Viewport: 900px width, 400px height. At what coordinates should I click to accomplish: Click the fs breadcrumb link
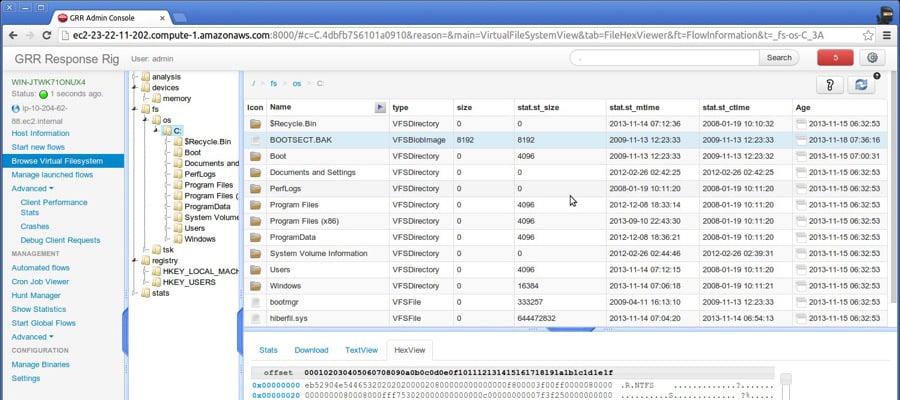[274, 84]
